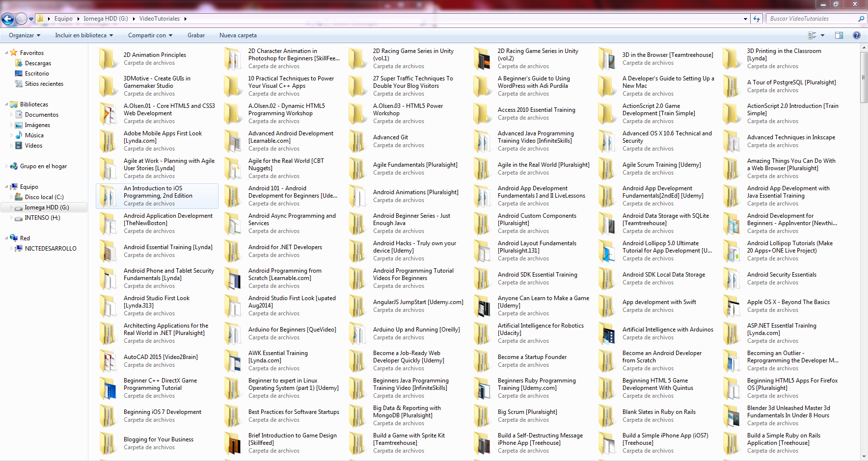Click the search magnifier icon
This screenshot has width=868, height=461.
(861, 19)
